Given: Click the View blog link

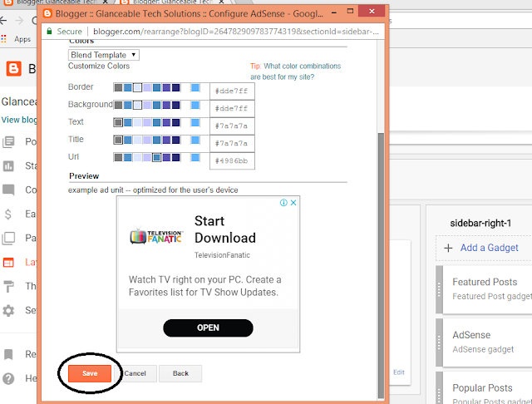Looking at the screenshot, I should [x=19, y=120].
